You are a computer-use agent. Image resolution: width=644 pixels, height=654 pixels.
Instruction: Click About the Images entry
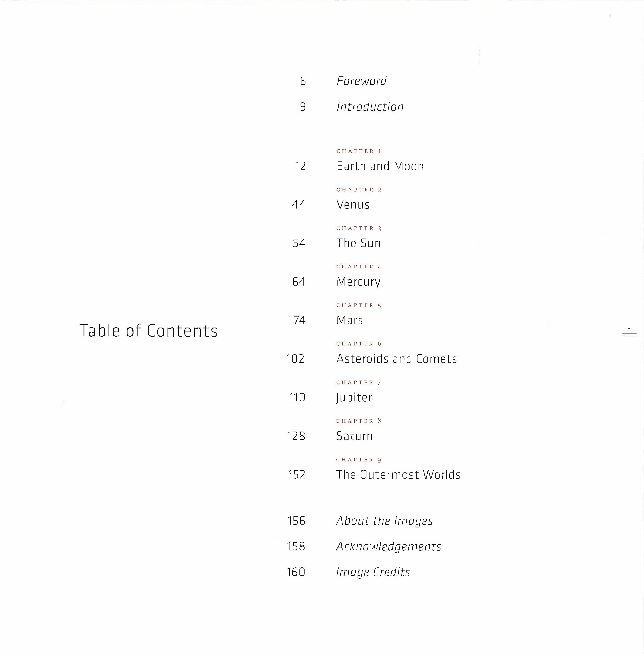384,521
